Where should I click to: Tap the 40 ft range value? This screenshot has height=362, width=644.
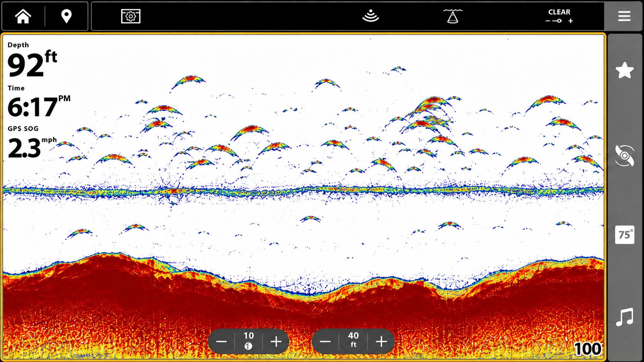(353, 340)
